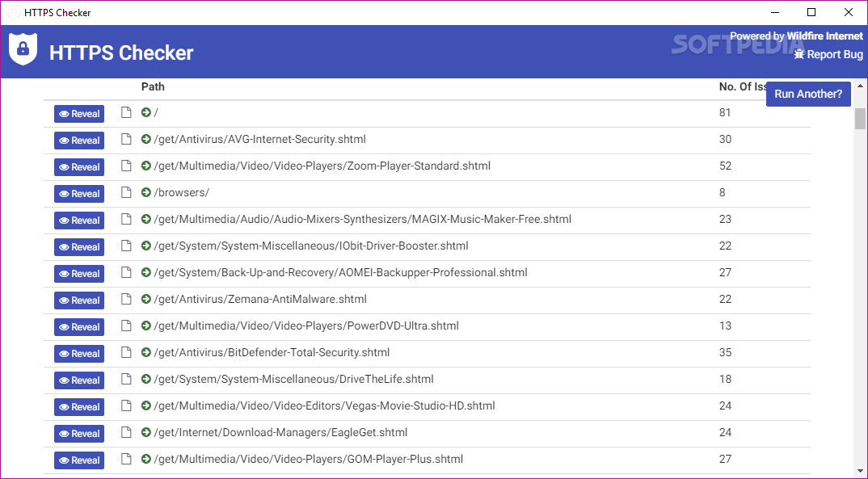Reveal issues for AVG-Internet-Security.shtml
Image resolution: width=868 pixels, height=479 pixels.
click(x=79, y=141)
